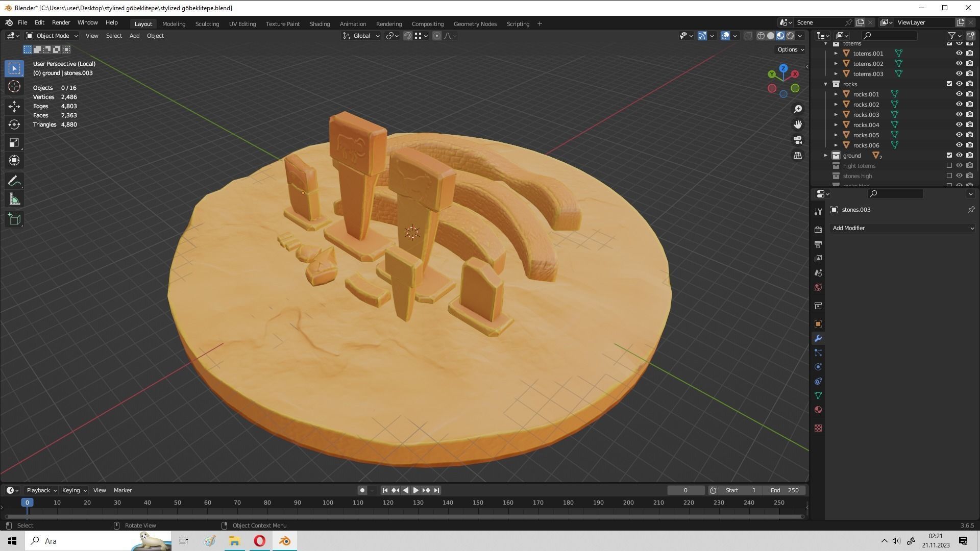This screenshot has height=551, width=980.
Task: Activate the Move tool
Action: pos(14,106)
